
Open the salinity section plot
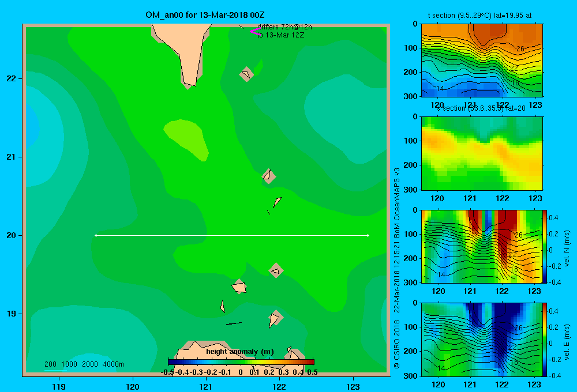tap(482, 153)
